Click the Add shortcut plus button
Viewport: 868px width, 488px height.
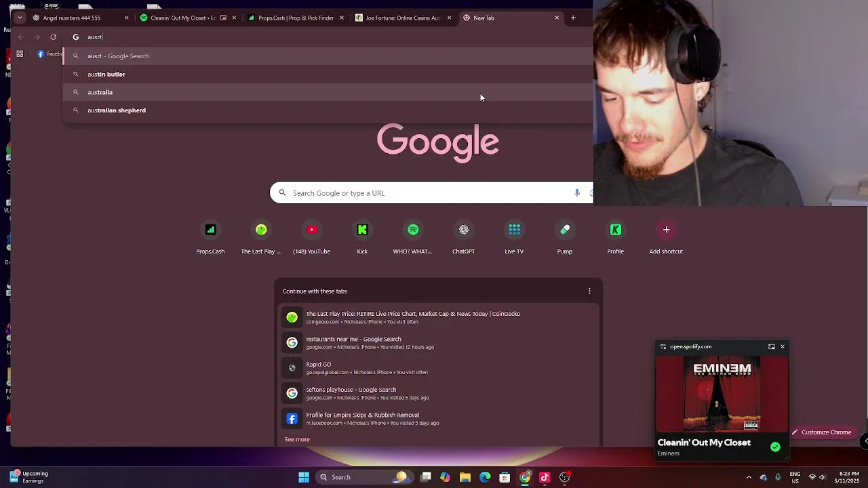click(x=666, y=230)
